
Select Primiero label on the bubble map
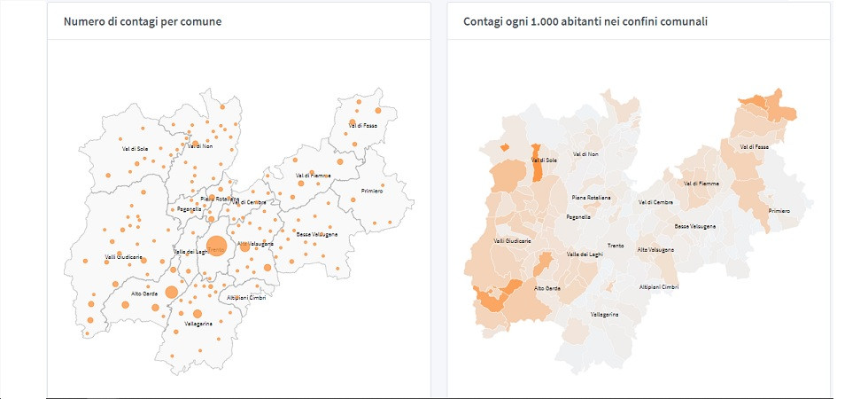tap(373, 192)
